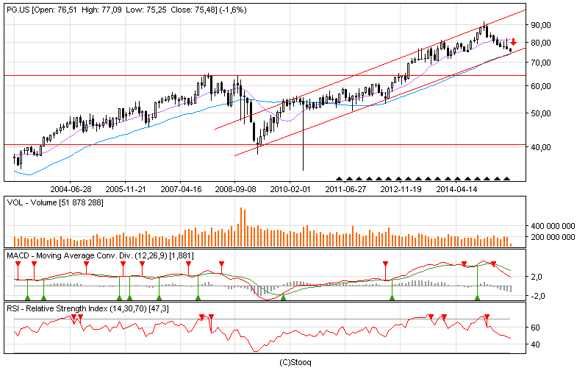Click the 2014-04-14 date label
588x368 pixels.
(x=456, y=189)
